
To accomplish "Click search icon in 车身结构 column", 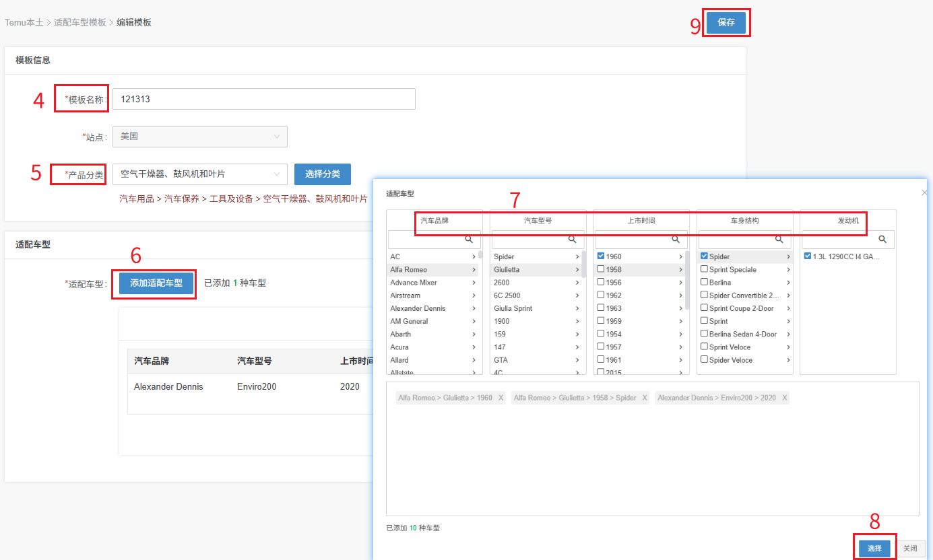I will (779, 239).
